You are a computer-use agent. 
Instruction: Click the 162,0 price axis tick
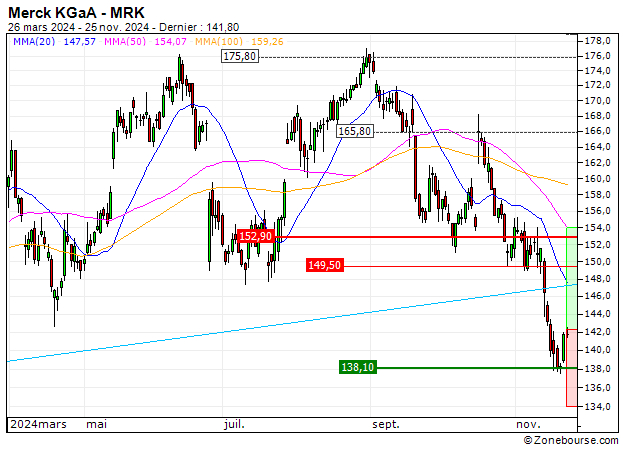[x=598, y=163]
